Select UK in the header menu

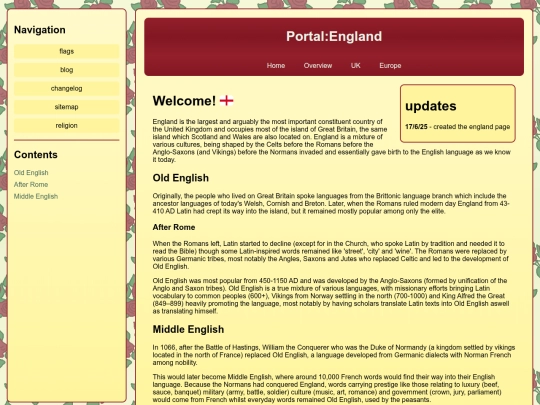click(x=356, y=65)
